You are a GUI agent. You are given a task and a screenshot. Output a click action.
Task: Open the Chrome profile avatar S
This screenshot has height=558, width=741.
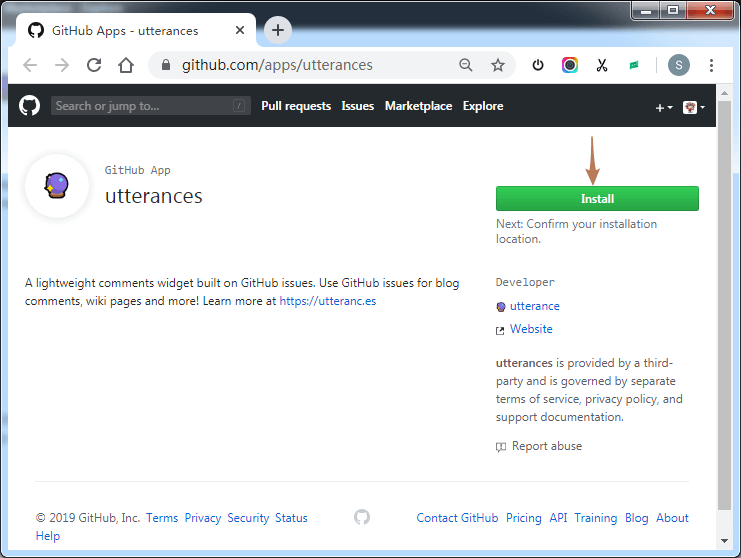coord(679,65)
